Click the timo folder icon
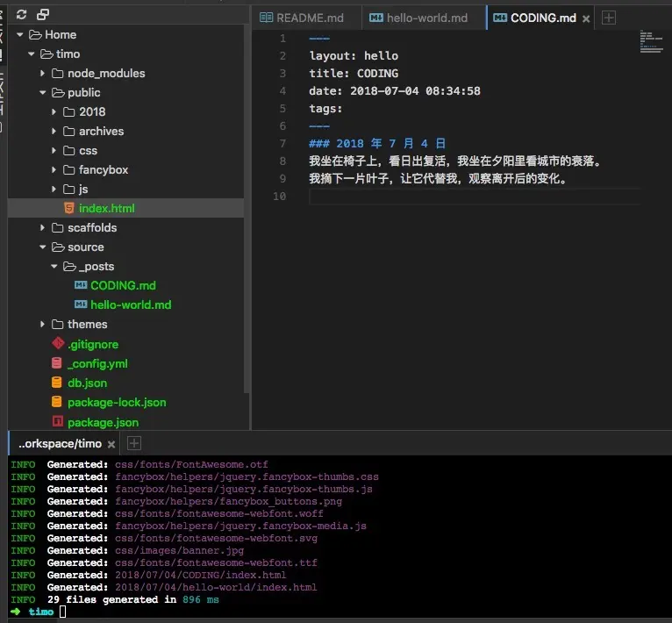 (x=46, y=54)
